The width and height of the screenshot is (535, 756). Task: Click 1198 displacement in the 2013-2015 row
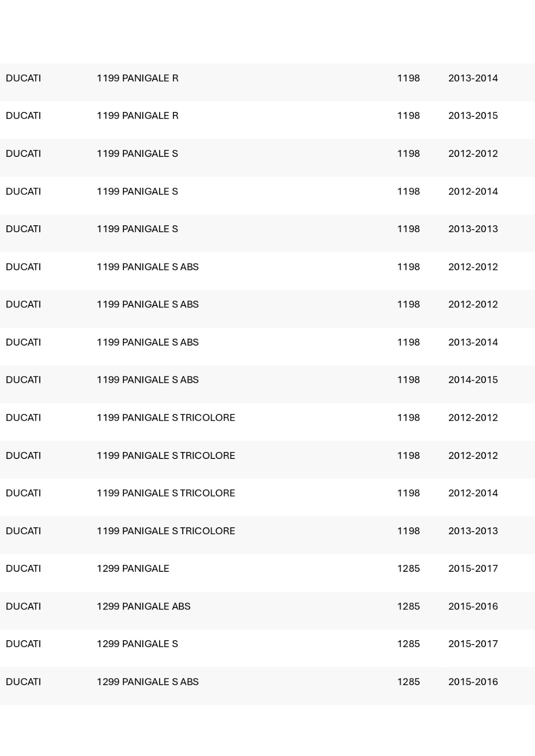pos(409,116)
